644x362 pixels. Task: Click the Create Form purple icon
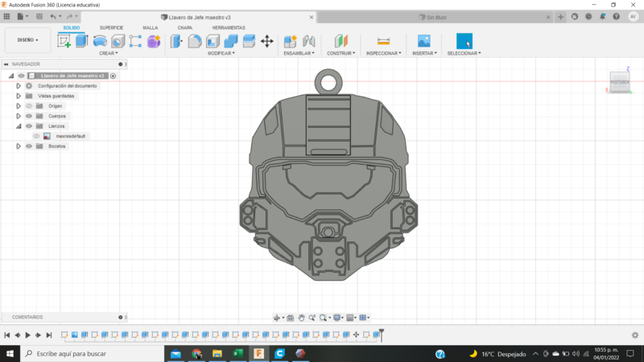[154, 41]
